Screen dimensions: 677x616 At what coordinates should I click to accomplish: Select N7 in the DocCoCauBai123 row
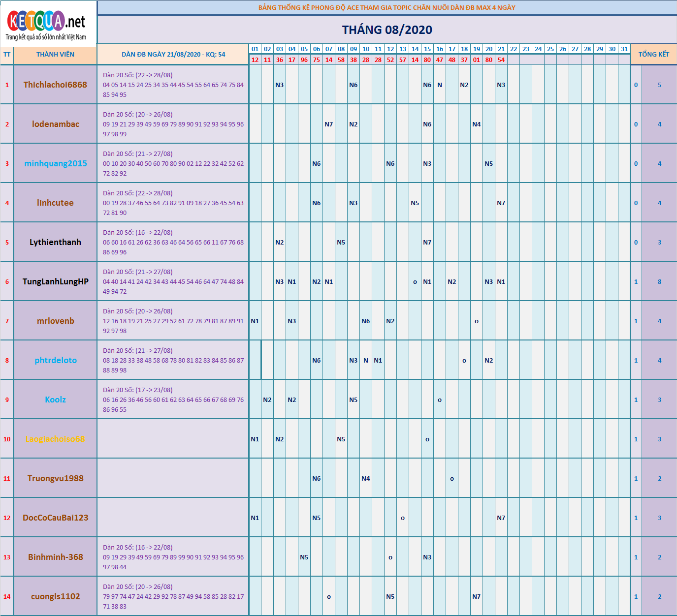(501, 518)
